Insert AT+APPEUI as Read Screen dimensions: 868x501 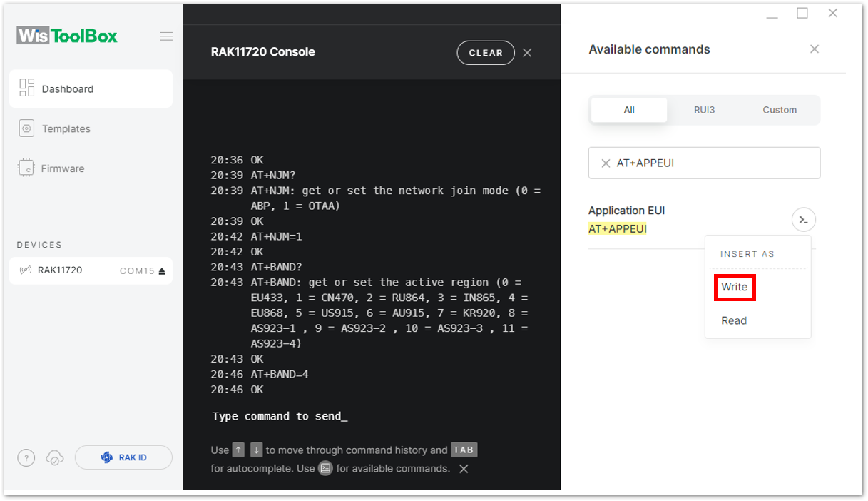734,320
